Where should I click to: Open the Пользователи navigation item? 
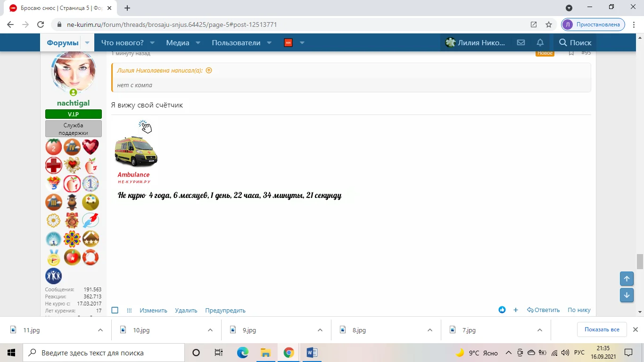[236, 43]
